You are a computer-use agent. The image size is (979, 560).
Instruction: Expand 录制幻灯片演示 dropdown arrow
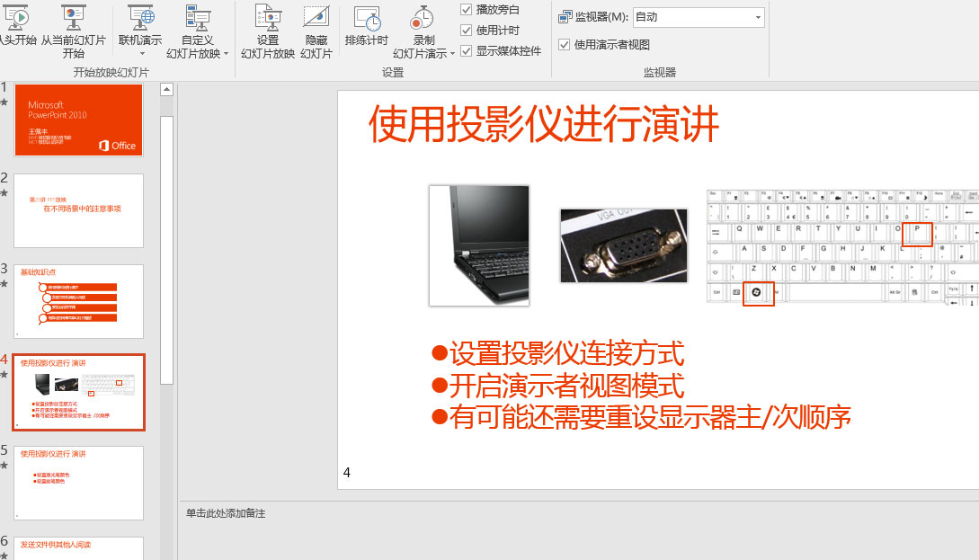(x=452, y=54)
